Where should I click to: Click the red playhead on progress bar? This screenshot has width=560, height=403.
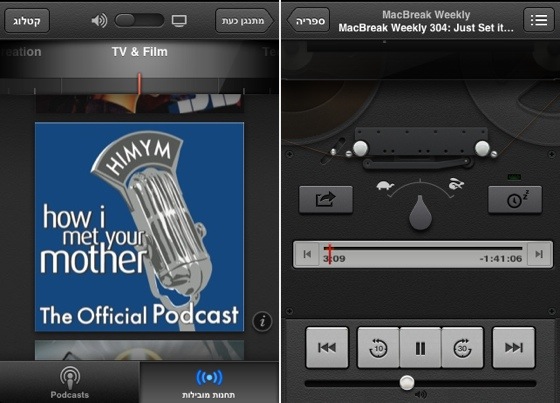pyautogui.click(x=330, y=254)
